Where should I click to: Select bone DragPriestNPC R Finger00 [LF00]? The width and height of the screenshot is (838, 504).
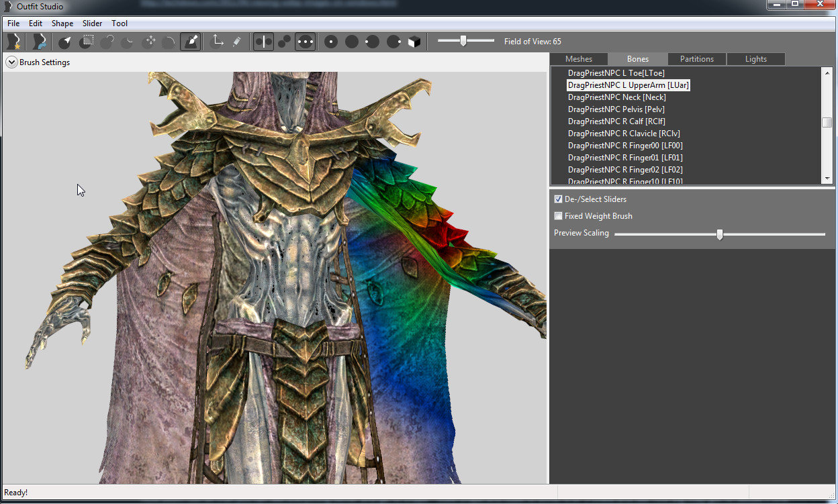click(626, 146)
